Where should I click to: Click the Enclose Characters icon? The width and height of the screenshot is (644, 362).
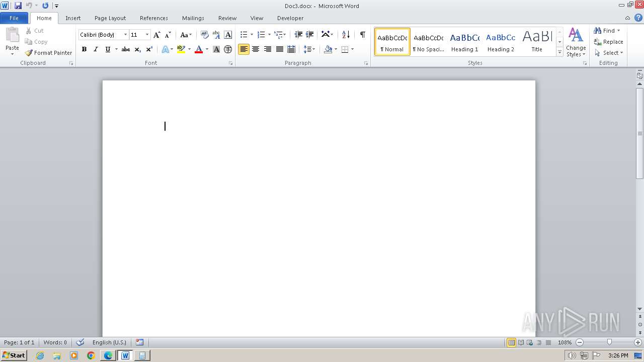point(228,49)
